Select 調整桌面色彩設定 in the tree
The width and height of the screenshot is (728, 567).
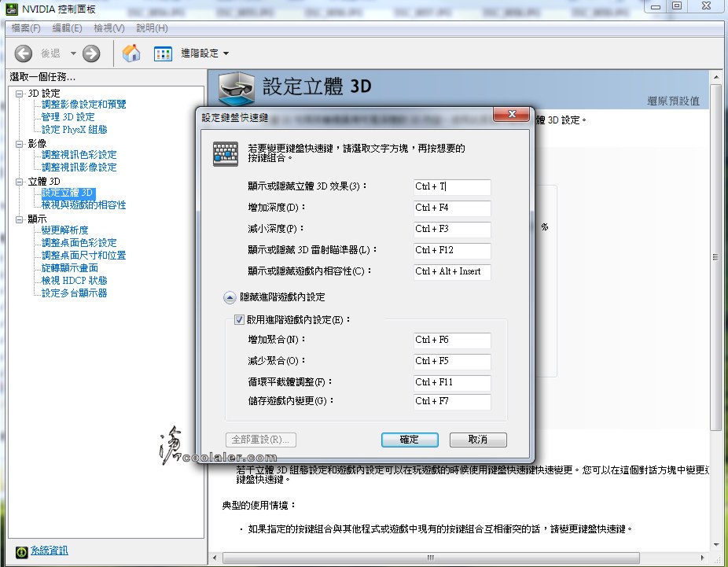click(x=79, y=243)
